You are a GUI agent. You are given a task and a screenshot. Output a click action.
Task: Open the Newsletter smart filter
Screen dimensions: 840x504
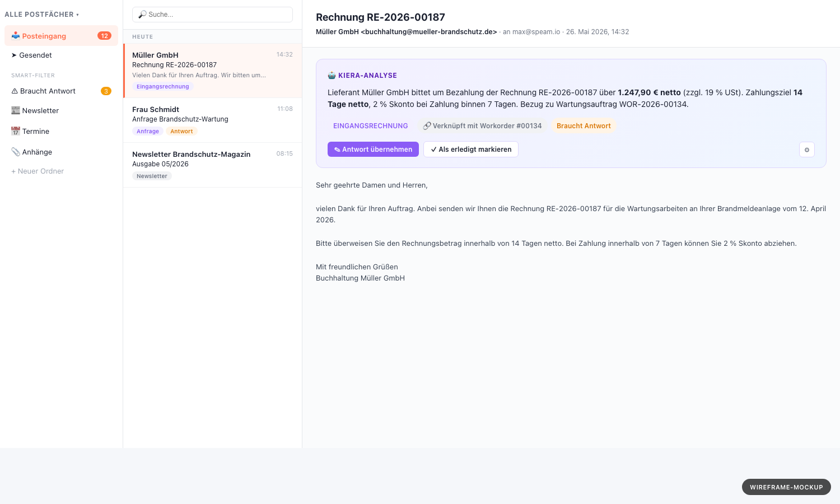[62, 111]
